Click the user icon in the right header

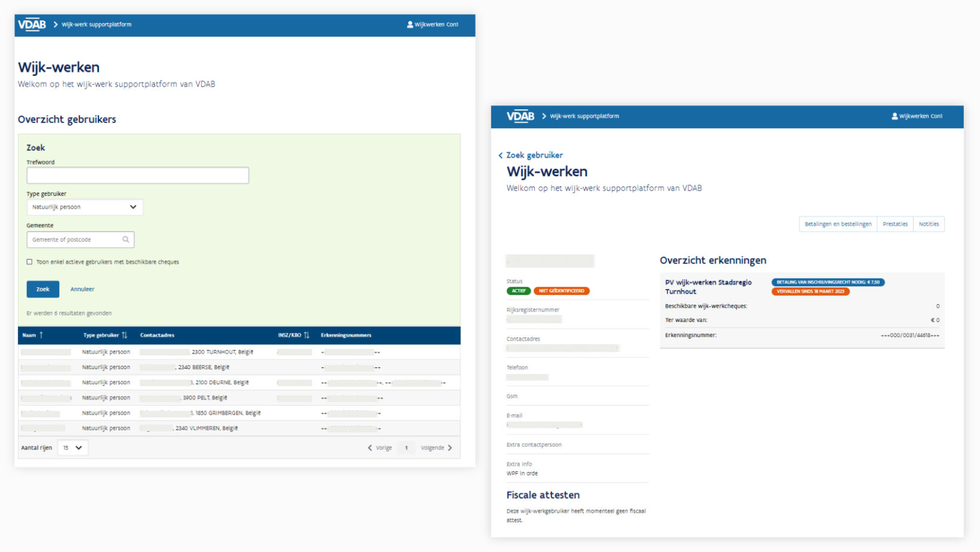(894, 116)
